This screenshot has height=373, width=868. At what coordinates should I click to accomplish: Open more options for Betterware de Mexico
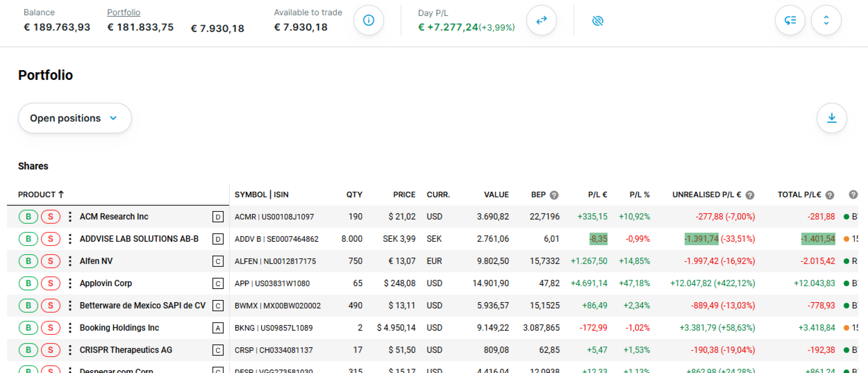[70, 306]
